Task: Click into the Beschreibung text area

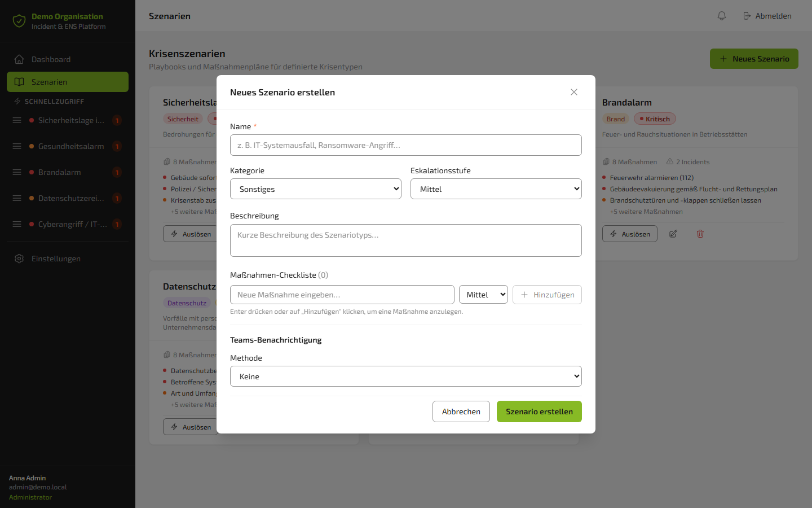Action: (406, 240)
